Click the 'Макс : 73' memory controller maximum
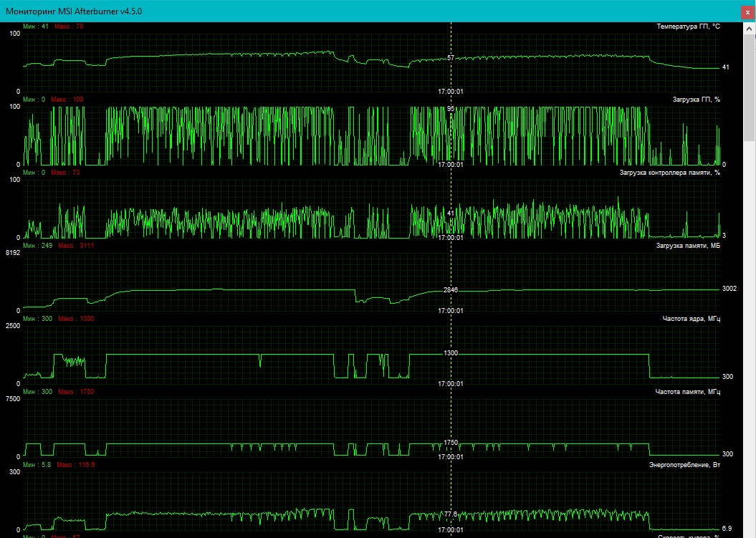This screenshot has width=756, height=538. [x=65, y=173]
